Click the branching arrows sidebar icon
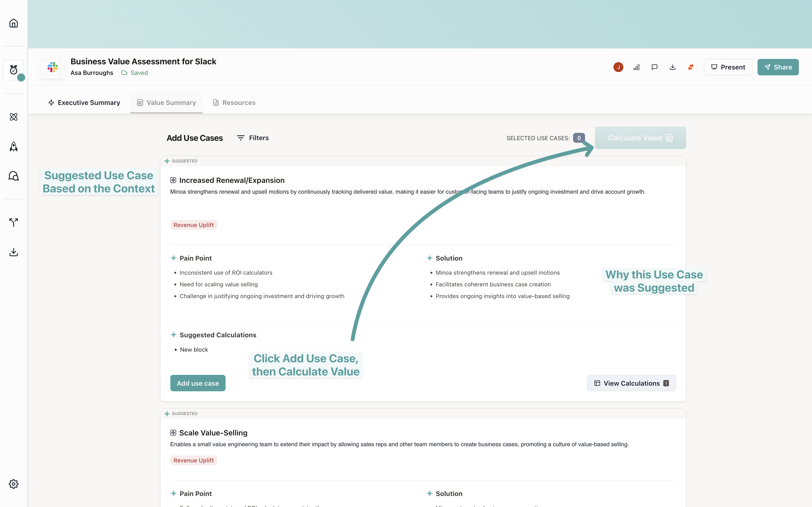The width and height of the screenshot is (812, 507). click(x=13, y=222)
